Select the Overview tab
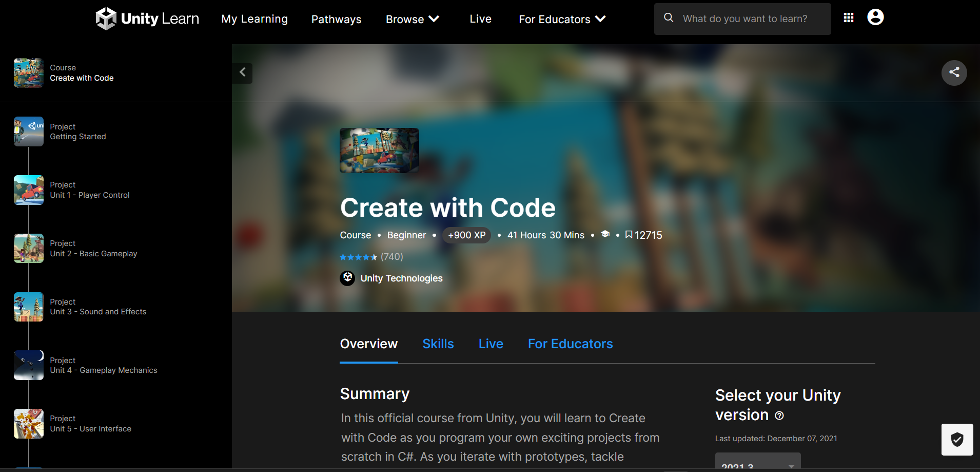 pyautogui.click(x=369, y=344)
